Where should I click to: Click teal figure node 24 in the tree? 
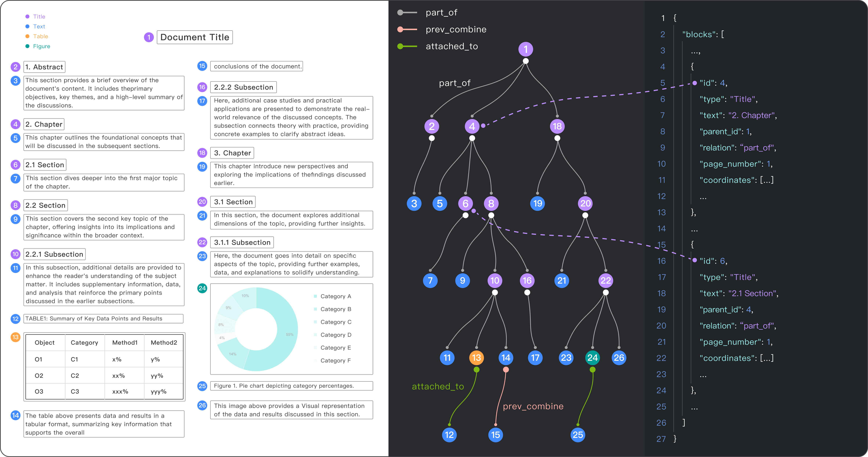pos(592,358)
